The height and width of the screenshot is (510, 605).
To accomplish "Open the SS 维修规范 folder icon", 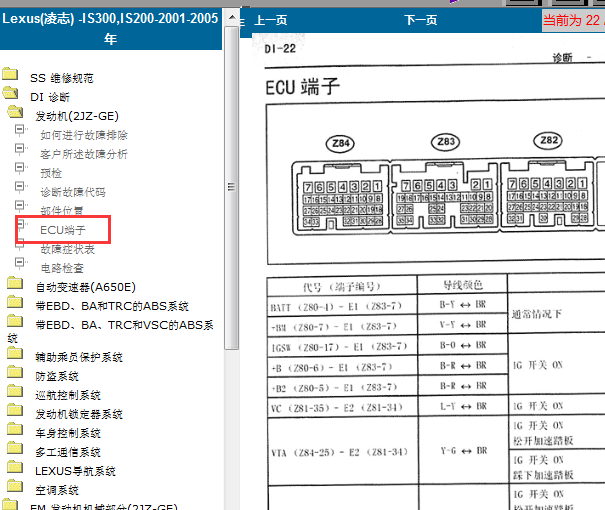I will (x=10, y=73).
